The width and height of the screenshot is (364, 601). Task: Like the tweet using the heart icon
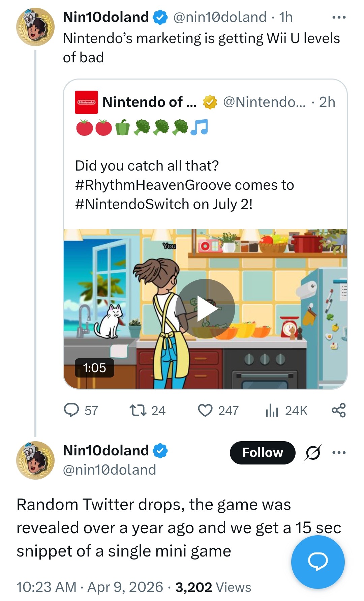click(x=205, y=410)
